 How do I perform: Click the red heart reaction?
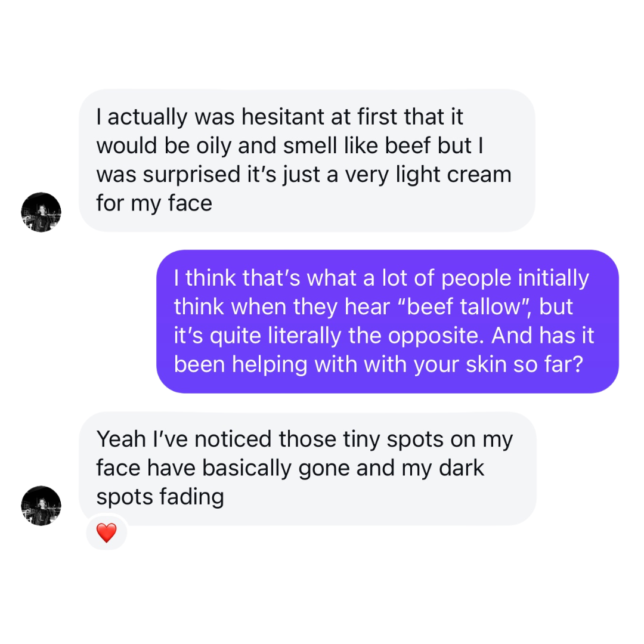coord(106,532)
